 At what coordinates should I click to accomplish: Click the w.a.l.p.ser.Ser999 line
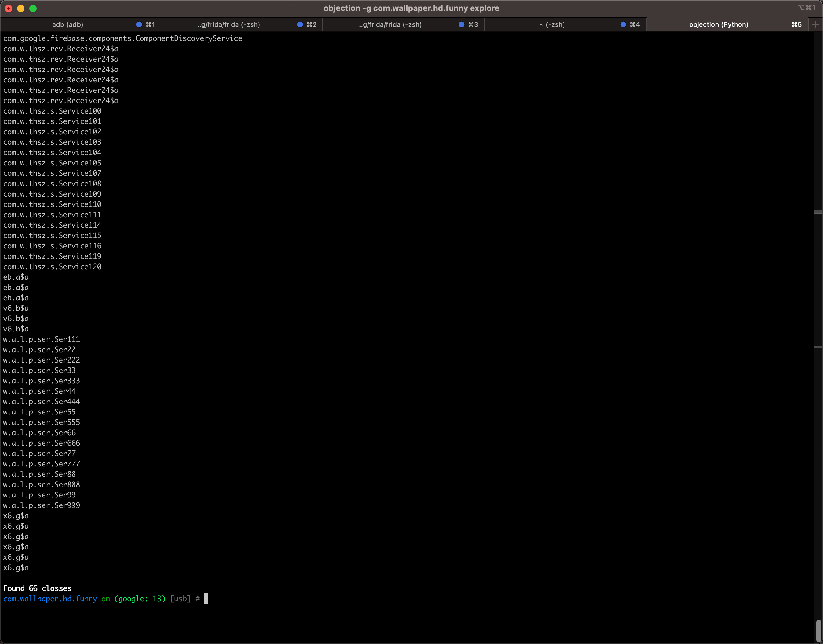coord(42,505)
